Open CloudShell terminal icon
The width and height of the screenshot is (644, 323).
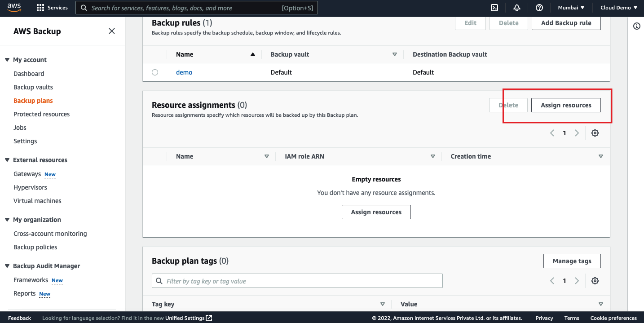click(494, 8)
